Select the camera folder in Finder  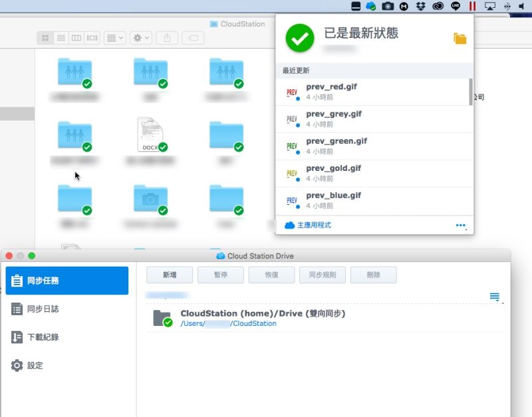point(150,199)
